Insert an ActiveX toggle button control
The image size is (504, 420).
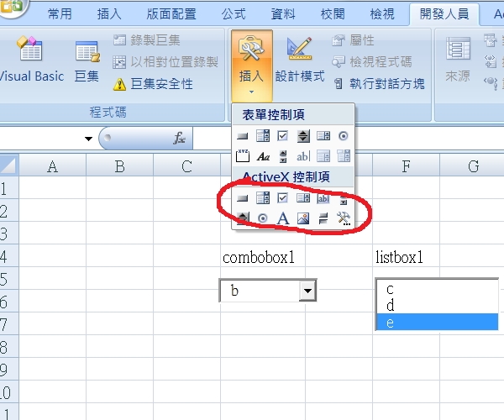point(323,219)
